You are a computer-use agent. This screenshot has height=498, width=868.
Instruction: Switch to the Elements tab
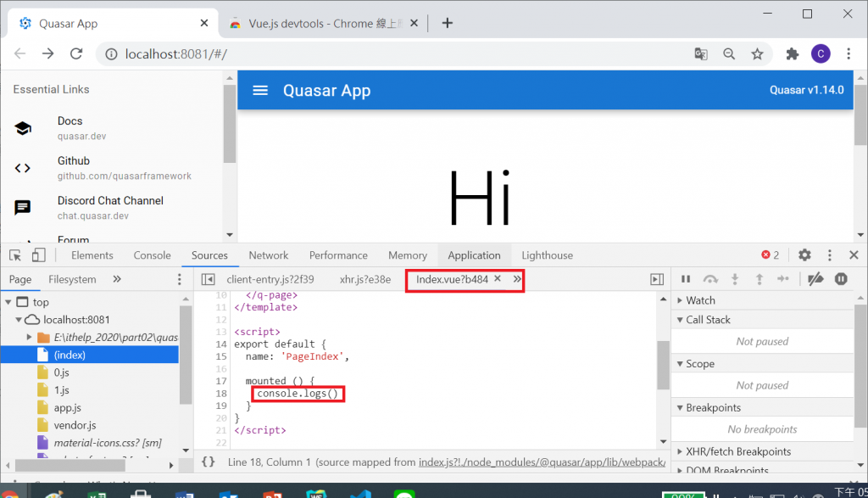(92, 255)
